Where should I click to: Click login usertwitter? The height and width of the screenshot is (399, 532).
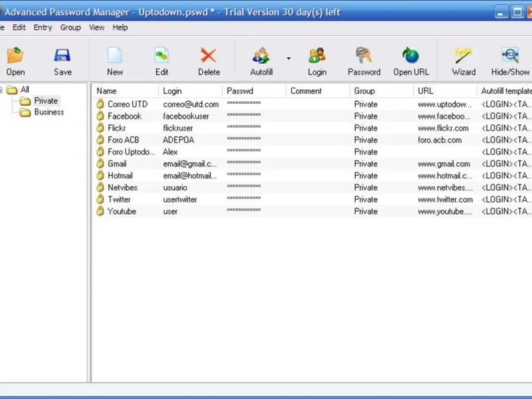pyautogui.click(x=180, y=199)
